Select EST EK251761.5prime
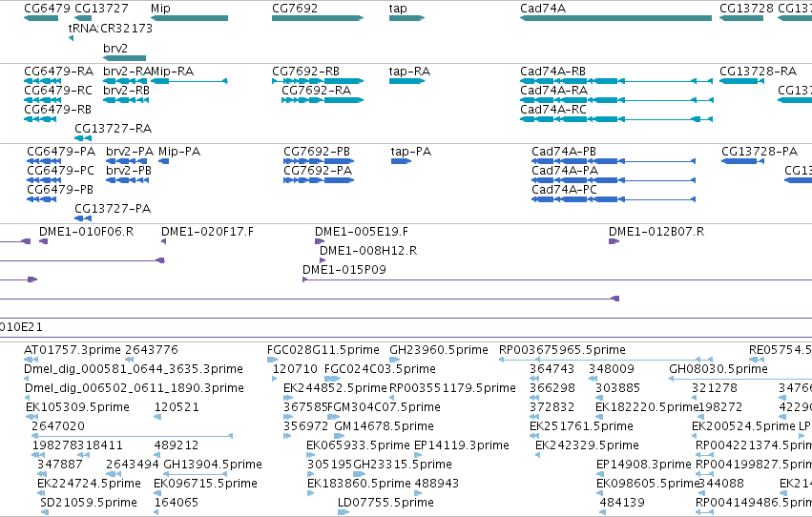Image resolution: width=812 pixels, height=517 pixels. pyautogui.click(x=534, y=436)
